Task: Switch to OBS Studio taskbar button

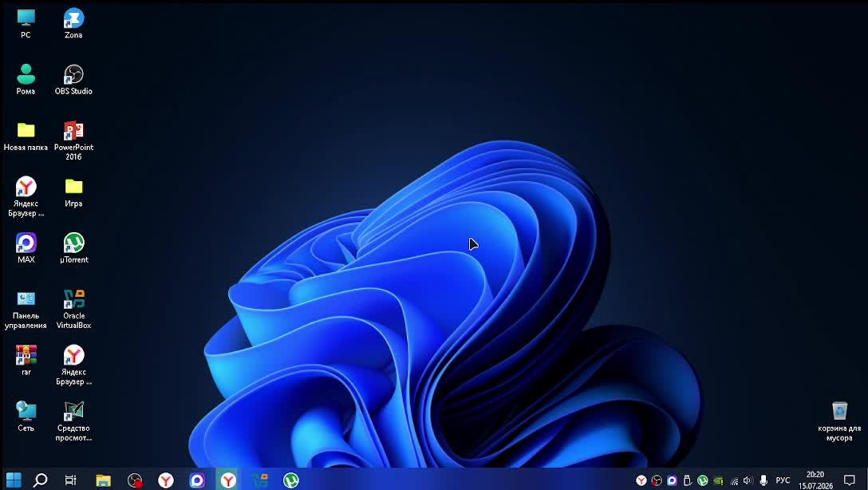Action: pos(135,480)
